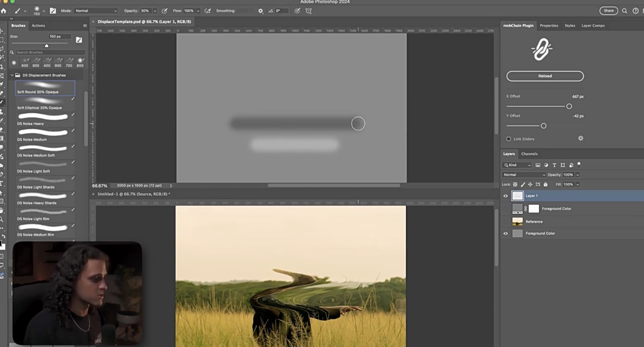This screenshot has height=347, width=644.
Task: Switch to the Channels tab
Action: point(529,154)
